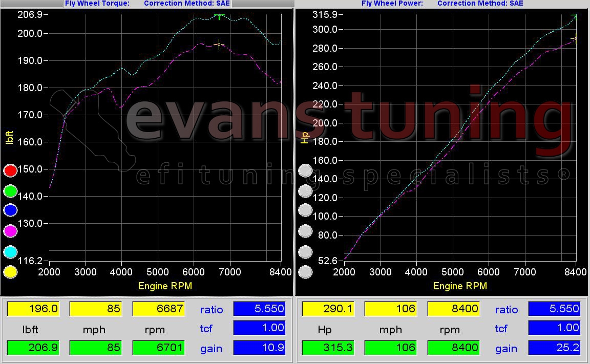Toggle the magenta run indicator on torque graph
The image size is (590, 364).
(x=10, y=231)
